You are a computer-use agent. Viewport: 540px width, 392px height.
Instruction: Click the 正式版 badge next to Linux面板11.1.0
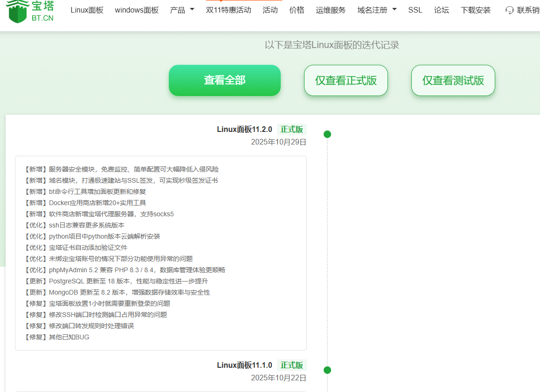(291, 365)
